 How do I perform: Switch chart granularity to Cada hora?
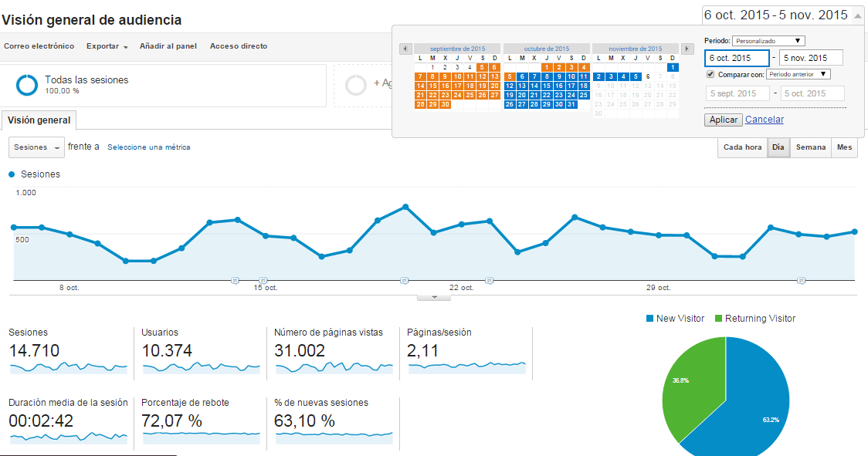tap(742, 147)
